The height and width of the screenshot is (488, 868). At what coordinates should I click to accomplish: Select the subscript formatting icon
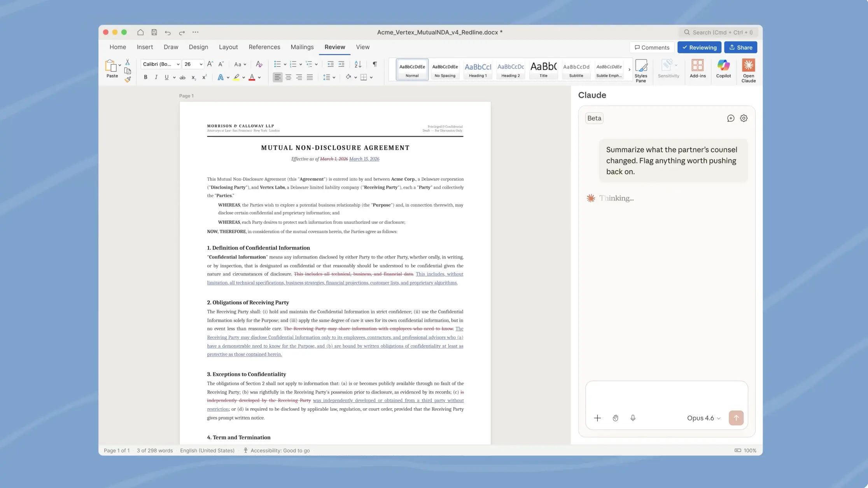pyautogui.click(x=193, y=77)
